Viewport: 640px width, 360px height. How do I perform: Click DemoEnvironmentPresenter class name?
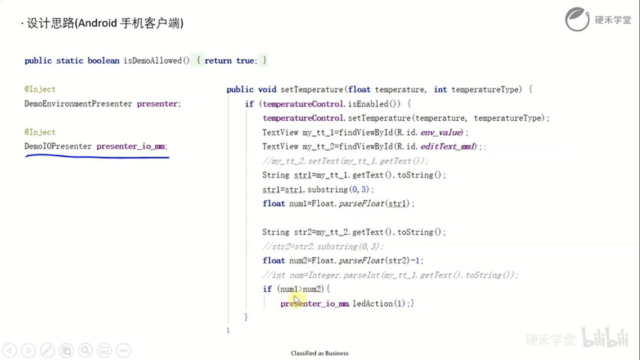click(x=78, y=104)
